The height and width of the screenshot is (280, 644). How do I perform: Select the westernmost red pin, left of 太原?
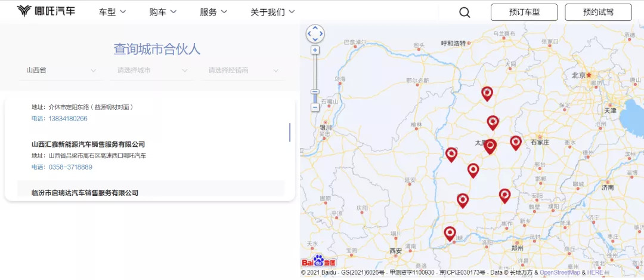point(451,155)
